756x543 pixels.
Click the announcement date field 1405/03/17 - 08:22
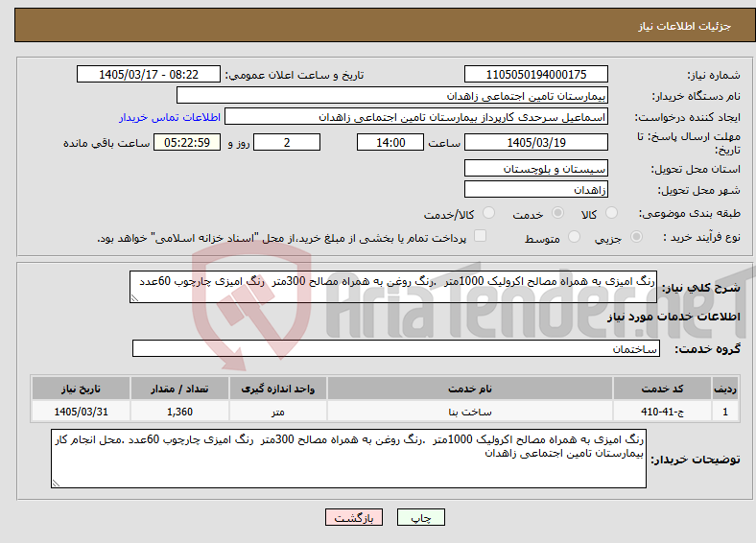(x=149, y=74)
